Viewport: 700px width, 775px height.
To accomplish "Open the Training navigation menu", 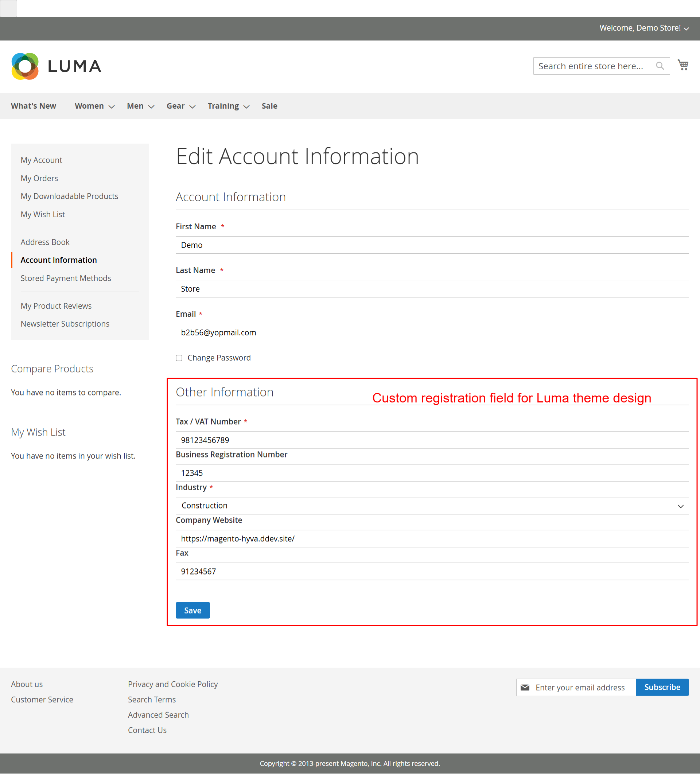I will tap(223, 106).
